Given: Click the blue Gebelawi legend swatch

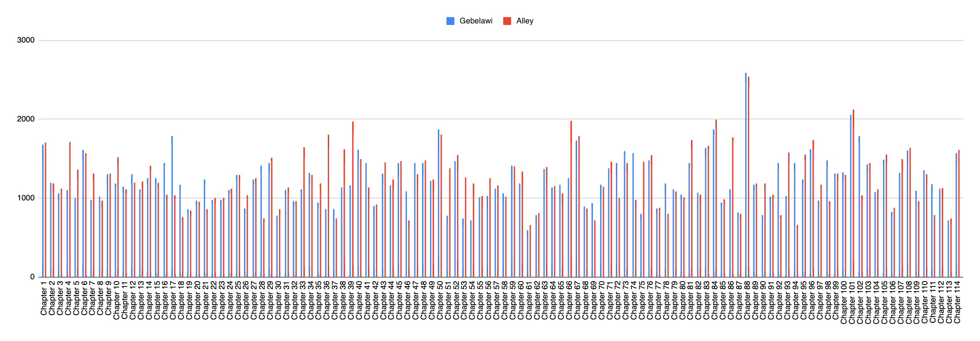Looking at the screenshot, I should click(x=450, y=21).
